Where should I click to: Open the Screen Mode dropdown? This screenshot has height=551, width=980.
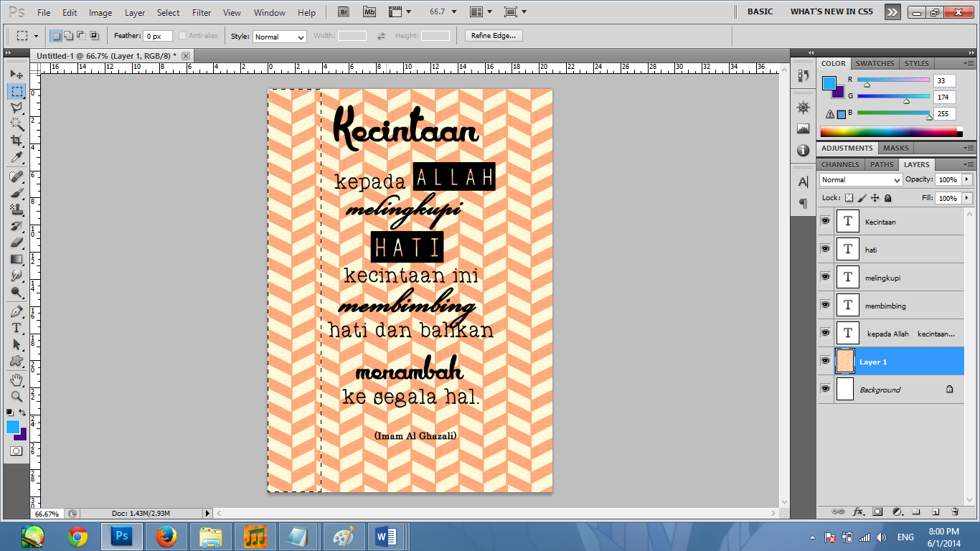(515, 12)
